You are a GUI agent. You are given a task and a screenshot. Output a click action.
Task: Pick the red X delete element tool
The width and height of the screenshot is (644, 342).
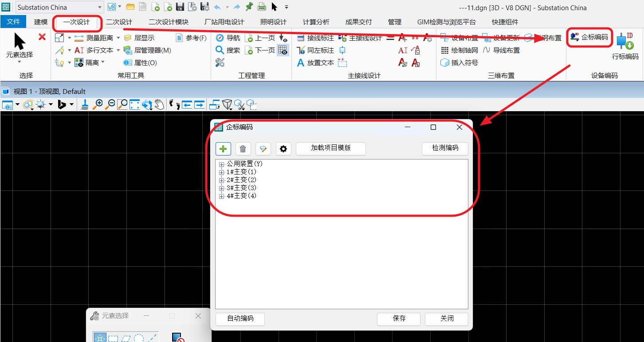tap(42, 37)
